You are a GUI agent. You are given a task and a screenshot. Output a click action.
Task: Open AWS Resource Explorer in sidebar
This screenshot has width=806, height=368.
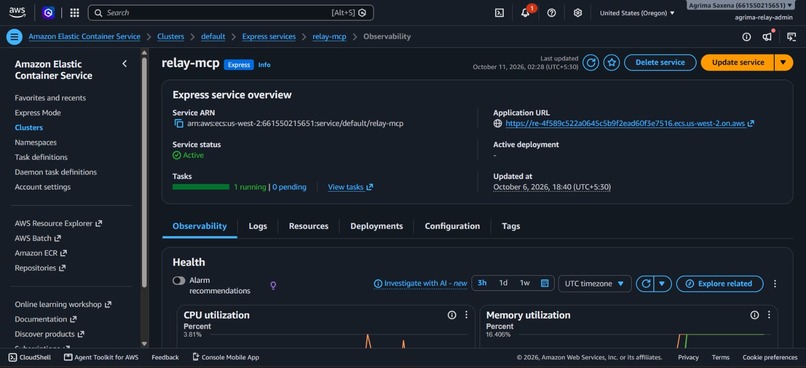click(x=58, y=224)
